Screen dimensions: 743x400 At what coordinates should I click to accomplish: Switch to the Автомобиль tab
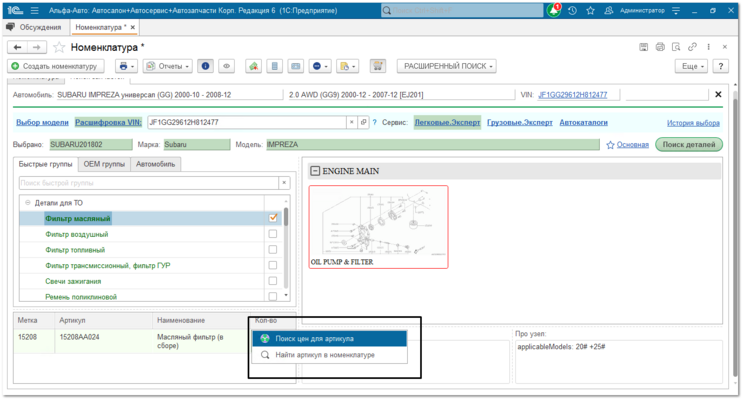click(x=155, y=164)
